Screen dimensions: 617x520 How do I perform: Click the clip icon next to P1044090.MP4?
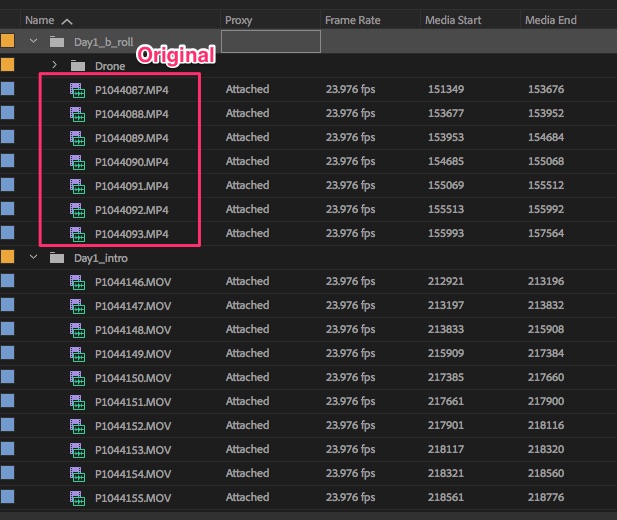[78, 161]
